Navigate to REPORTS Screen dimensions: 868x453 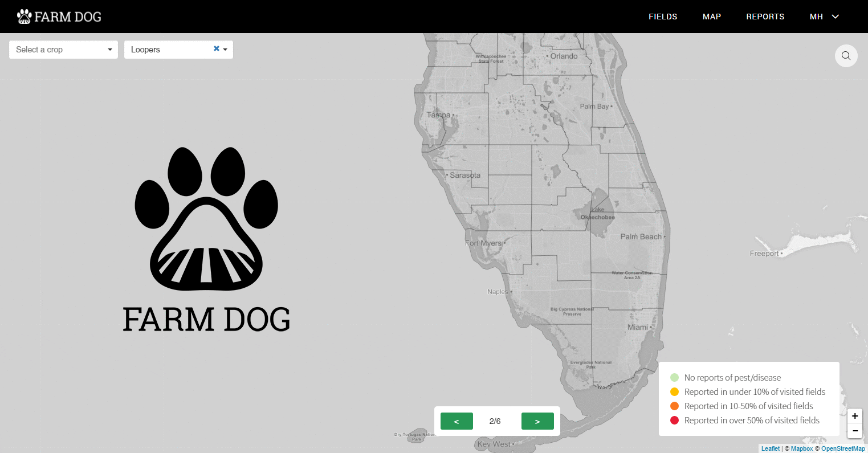[765, 17]
